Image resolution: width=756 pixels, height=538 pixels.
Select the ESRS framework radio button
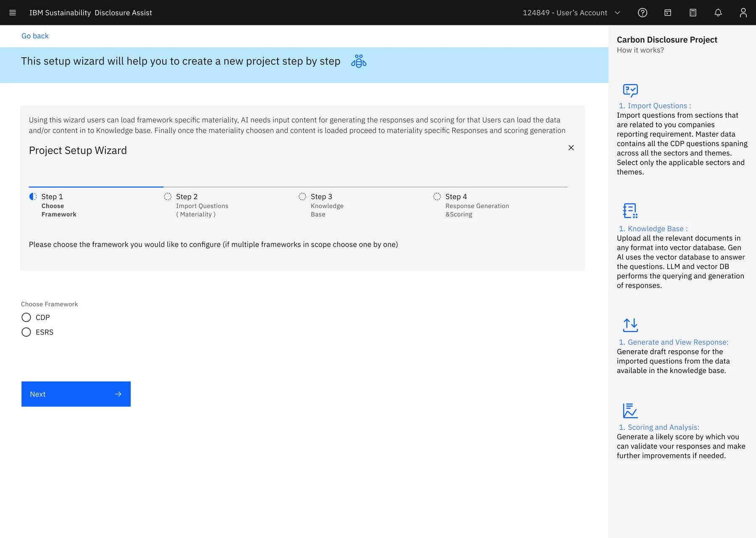26,332
